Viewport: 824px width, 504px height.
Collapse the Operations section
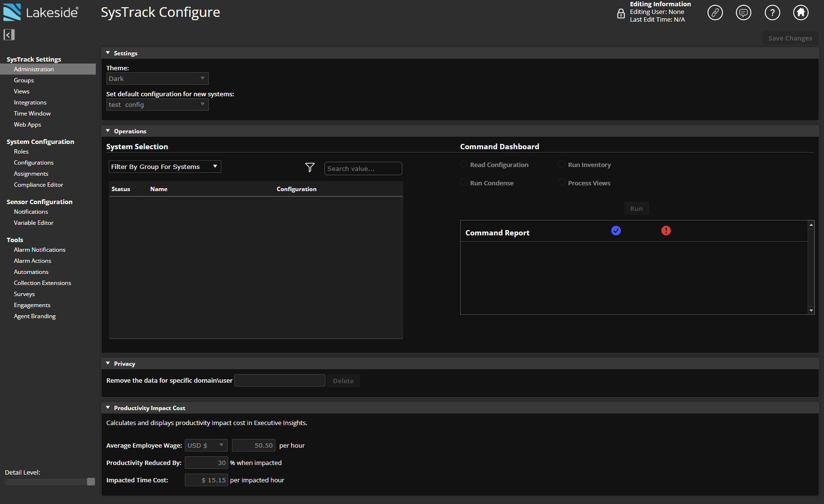[108, 131]
